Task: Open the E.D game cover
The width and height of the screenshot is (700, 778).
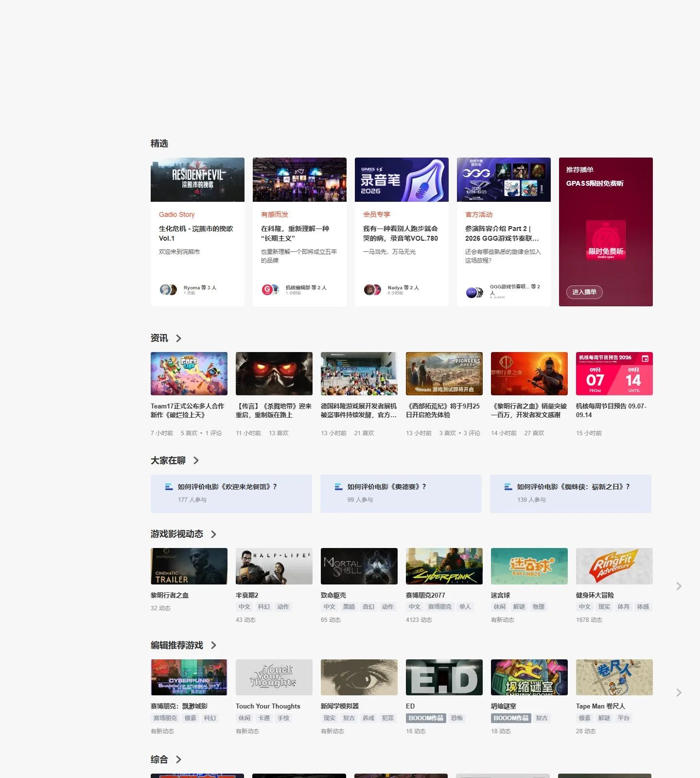Action: pyautogui.click(x=444, y=677)
